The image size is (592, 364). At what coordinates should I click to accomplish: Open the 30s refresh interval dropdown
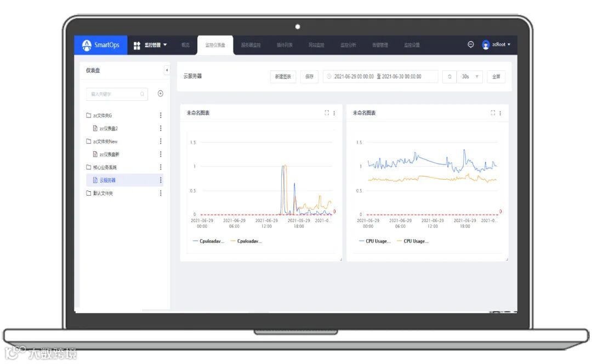point(470,77)
